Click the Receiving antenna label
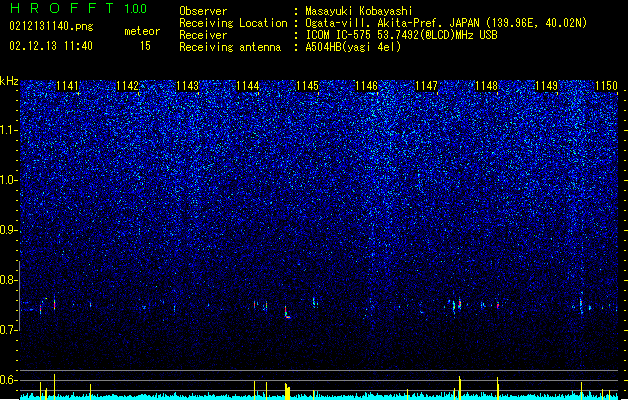The height and width of the screenshot is (400, 629). 230,47
